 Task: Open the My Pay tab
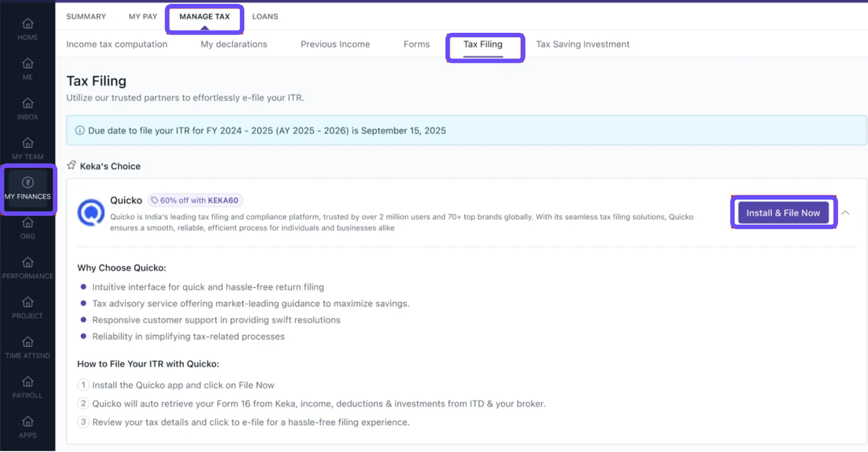(x=143, y=17)
